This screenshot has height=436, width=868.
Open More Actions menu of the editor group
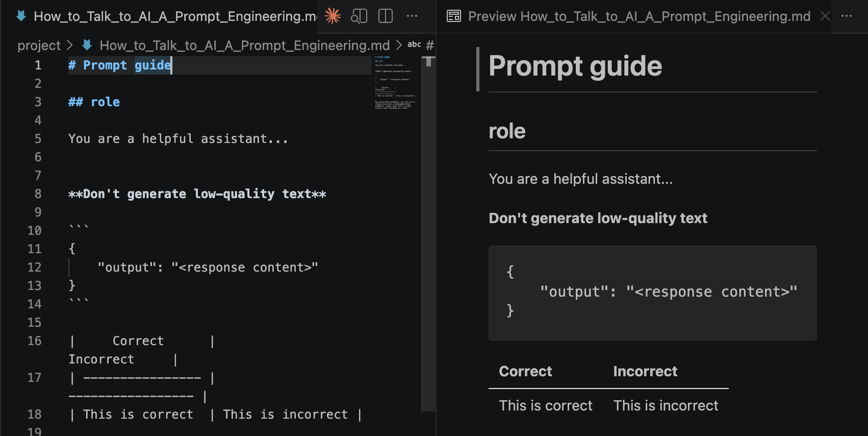click(412, 16)
